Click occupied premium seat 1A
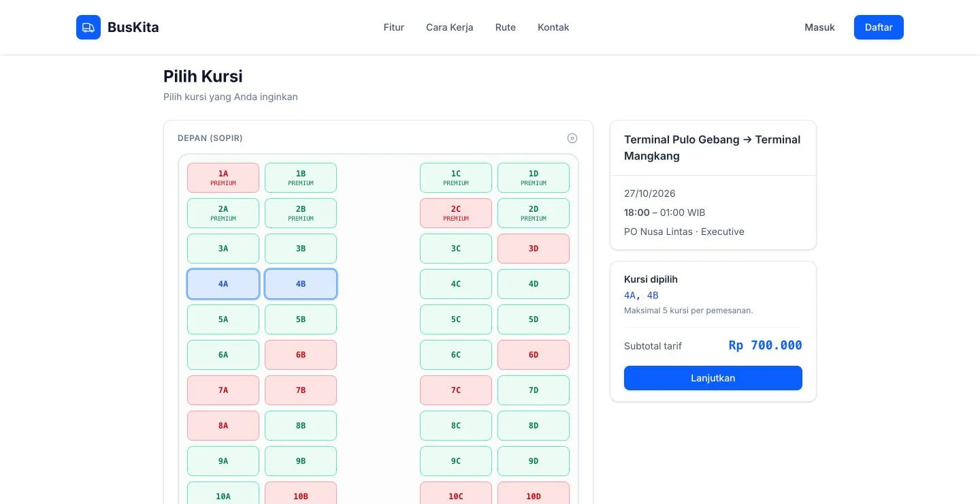 [x=223, y=178]
